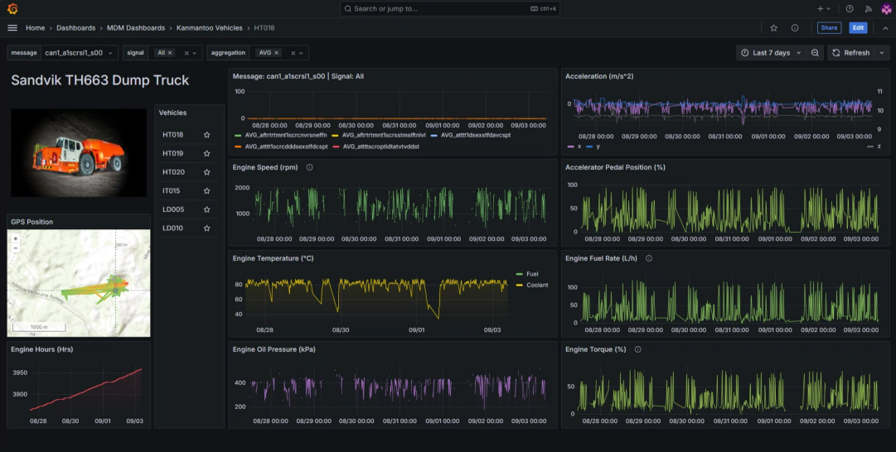
Task: Star the HT019 vehicle
Action: (206, 153)
